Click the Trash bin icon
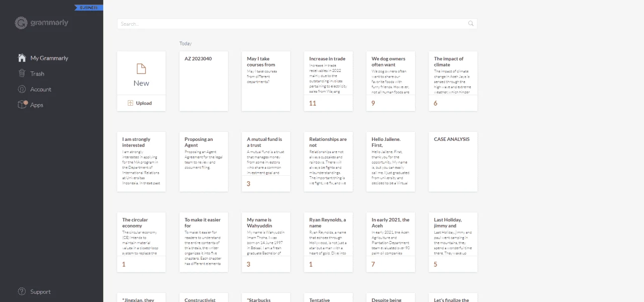 [x=22, y=73]
